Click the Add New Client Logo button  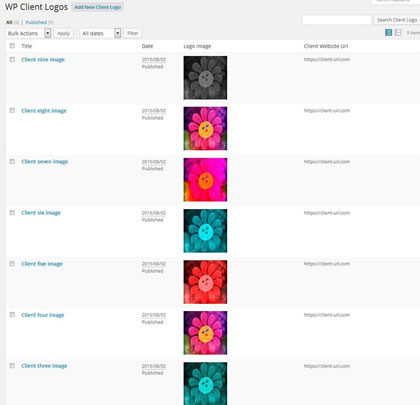tap(98, 7)
